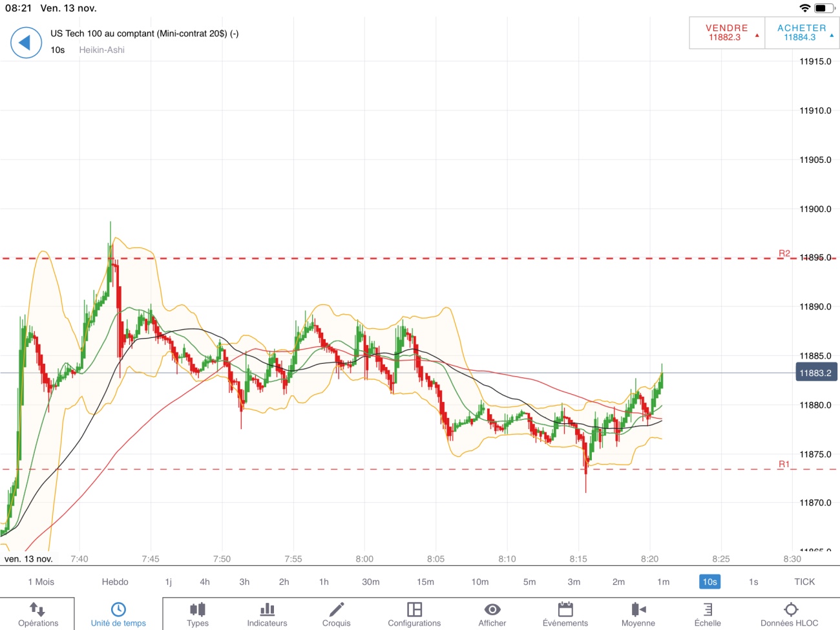The width and height of the screenshot is (840, 630).
Task: Click the 7:55 time axis label
Action: [293, 559]
